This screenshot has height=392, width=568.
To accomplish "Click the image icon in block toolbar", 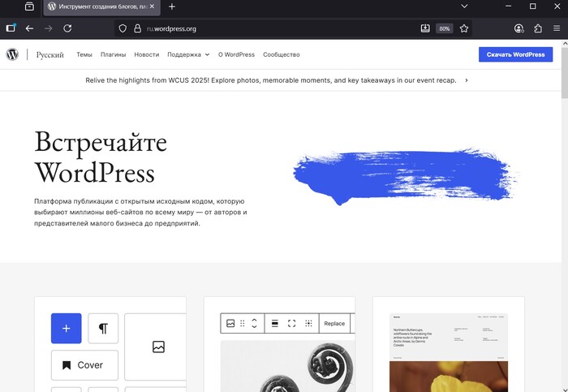I will [230, 323].
